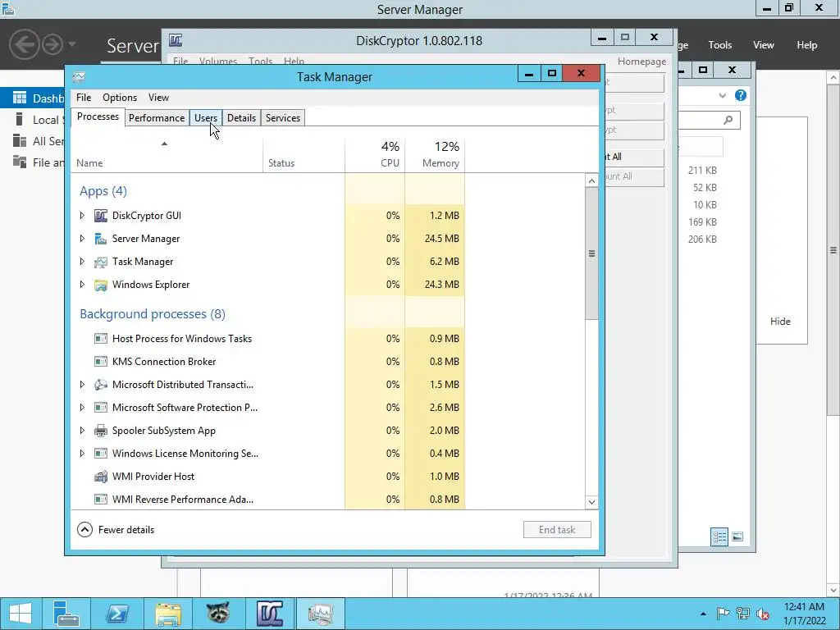Screen dimensions: 840x630
Task: Open Homepage link in DiskCryptor
Action: (x=641, y=61)
